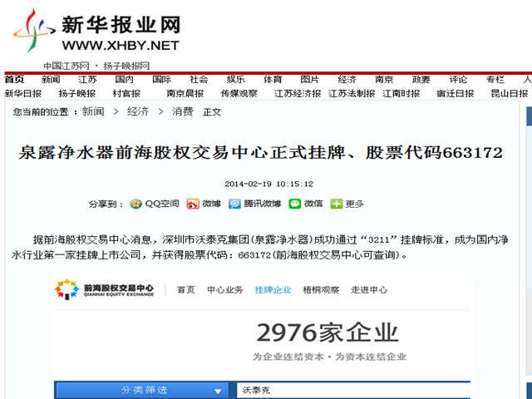
Task: Open the 专栏 navigation item
Action: pos(495,80)
